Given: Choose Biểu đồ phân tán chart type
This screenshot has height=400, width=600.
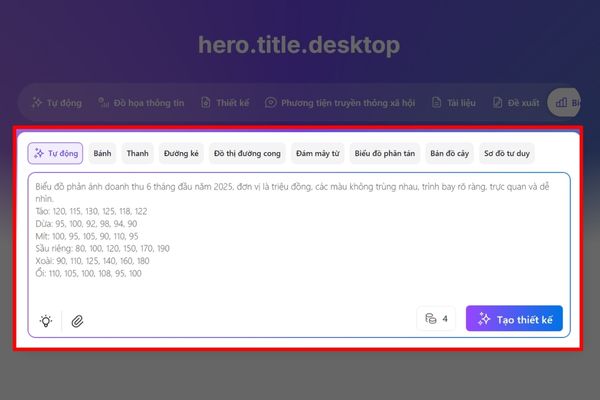Looking at the screenshot, I should click(384, 153).
